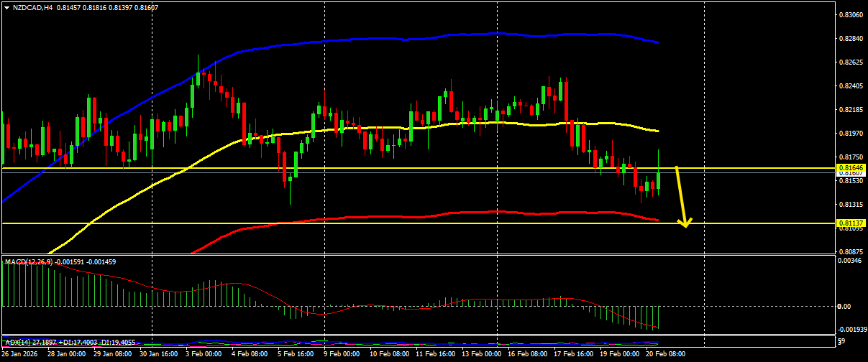Click the triangle icon beside NZDCAD,H4
The width and height of the screenshot is (868, 362).
pyautogui.click(x=6, y=7)
